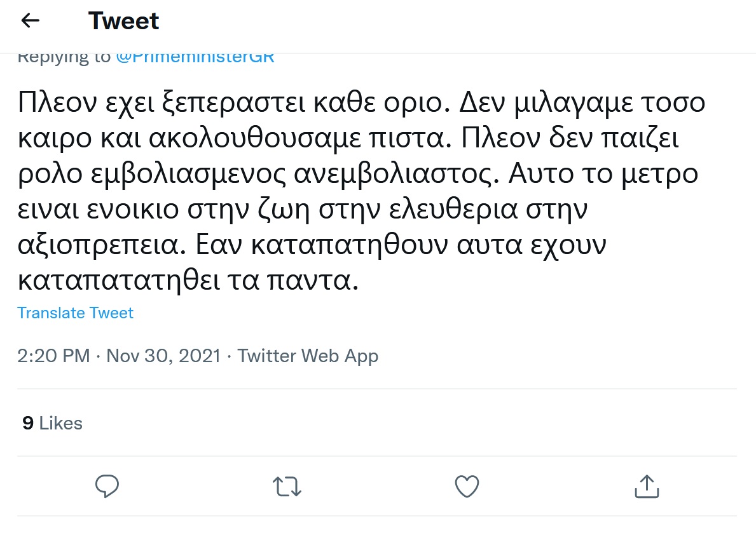Open the share options upload icon

click(646, 487)
